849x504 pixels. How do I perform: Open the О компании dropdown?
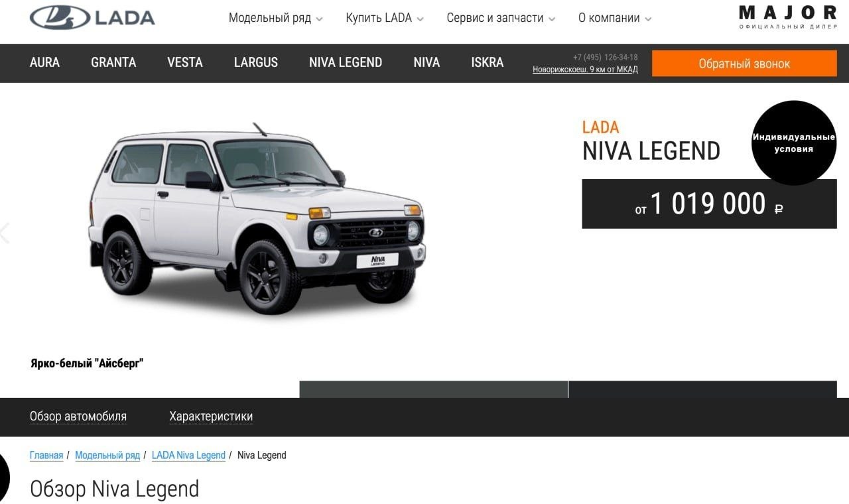(x=615, y=18)
